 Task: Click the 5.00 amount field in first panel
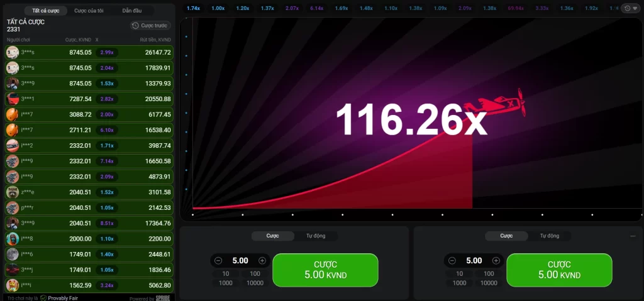[x=240, y=261]
